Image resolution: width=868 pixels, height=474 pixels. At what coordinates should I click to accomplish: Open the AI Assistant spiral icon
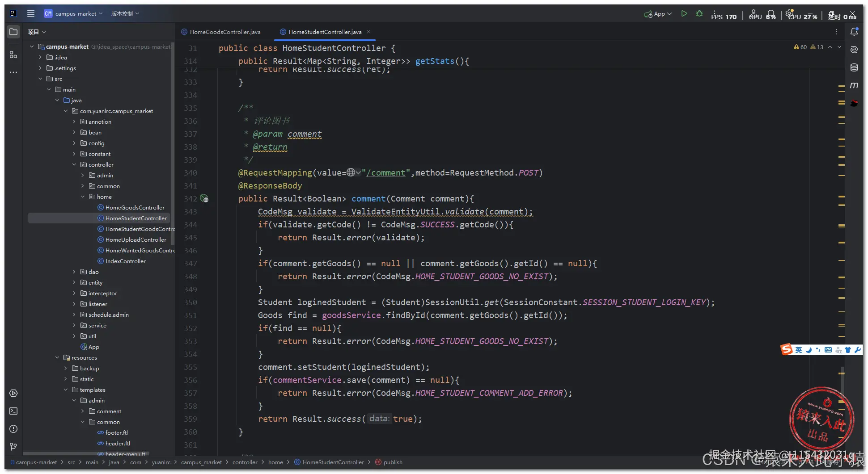pos(854,50)
